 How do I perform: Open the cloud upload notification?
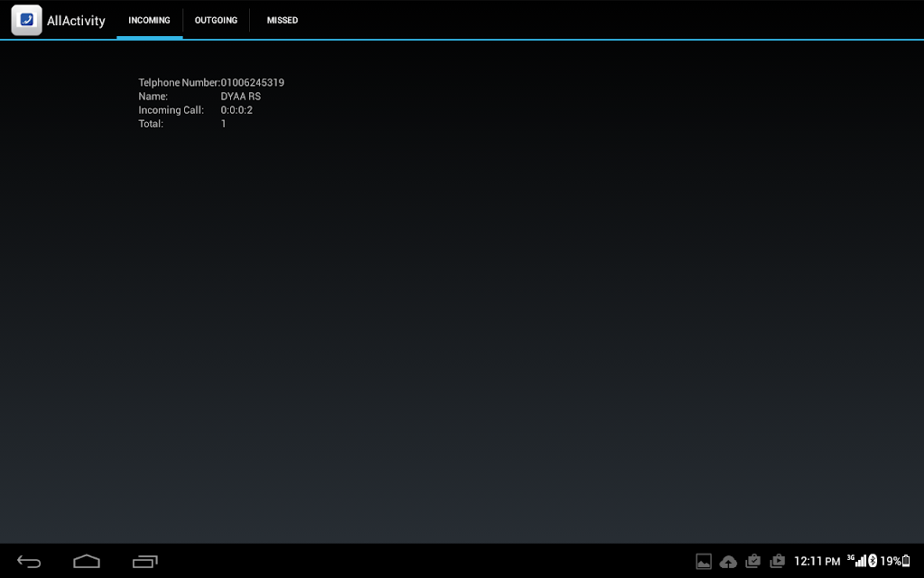[728, 562]
